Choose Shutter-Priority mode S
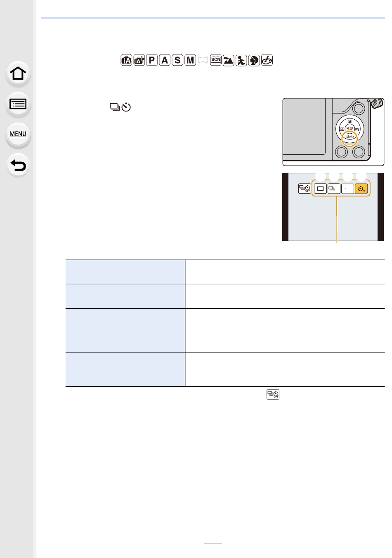 click(x=177, y=60)
